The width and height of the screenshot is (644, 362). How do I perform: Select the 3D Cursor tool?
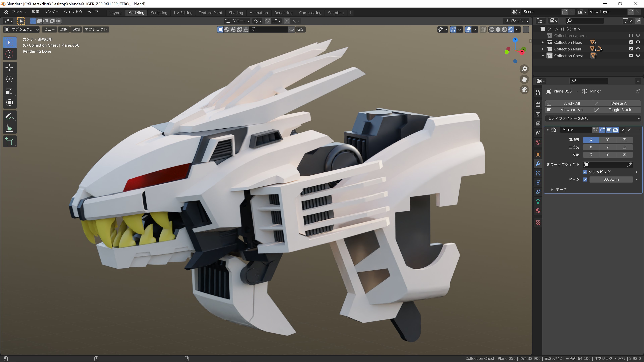click(x=10, y=54)
